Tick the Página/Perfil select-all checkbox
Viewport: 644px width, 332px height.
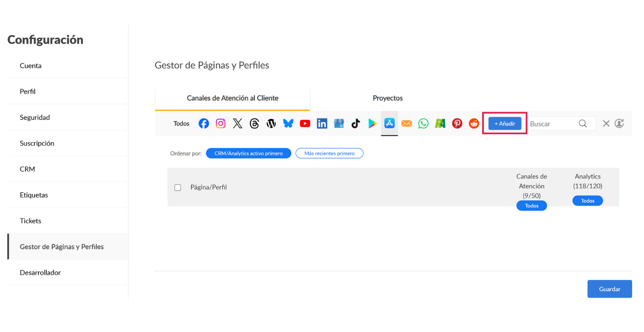(178, 188)
